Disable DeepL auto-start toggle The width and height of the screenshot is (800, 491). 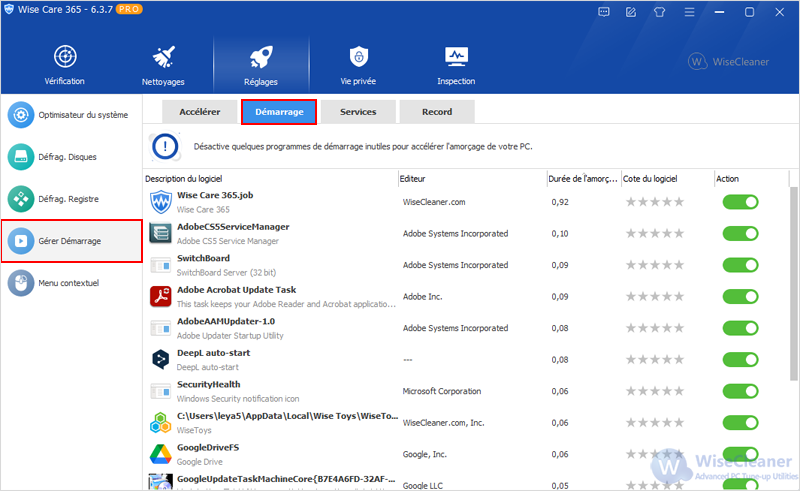pos(740,360)
